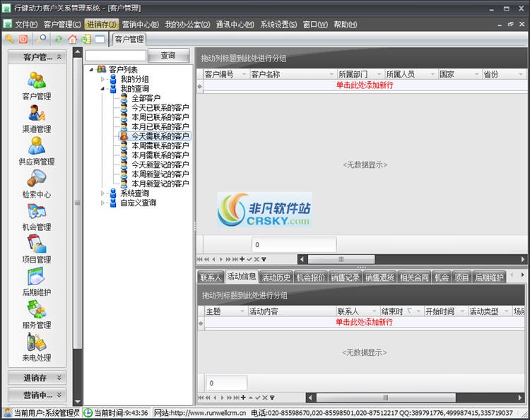
Task: Click the 查询 button
Action: 168,55
